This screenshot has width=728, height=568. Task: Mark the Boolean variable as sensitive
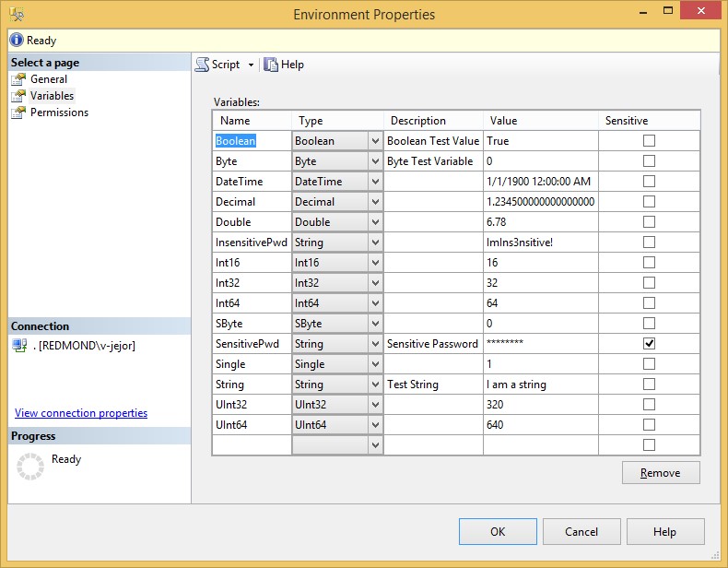[x=649, y=141]
